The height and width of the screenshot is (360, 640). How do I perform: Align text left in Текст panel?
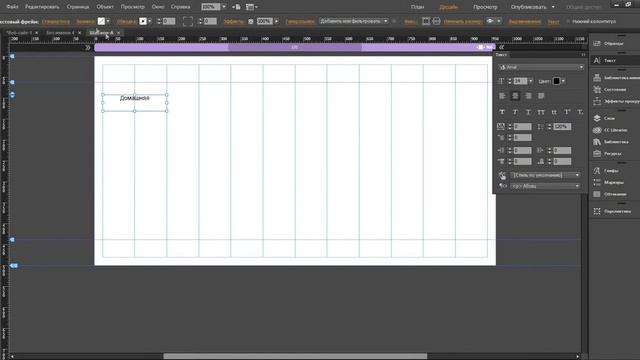coord(502,96)
